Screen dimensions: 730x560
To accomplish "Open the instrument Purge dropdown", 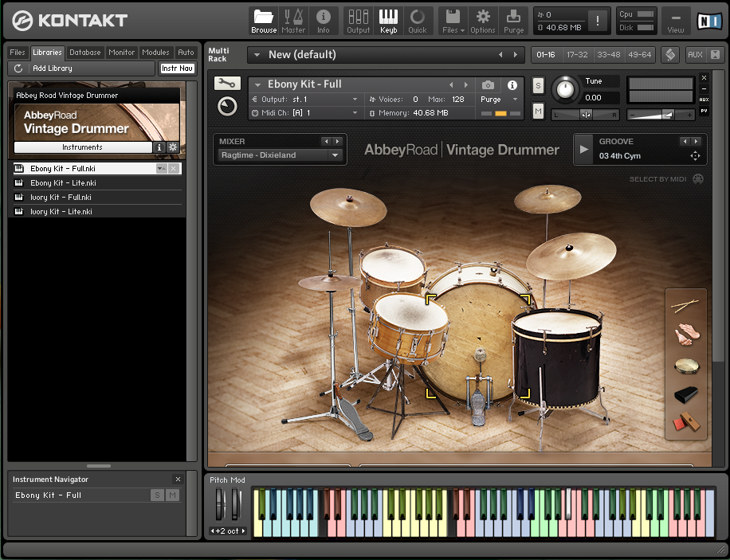I will 515,99.
